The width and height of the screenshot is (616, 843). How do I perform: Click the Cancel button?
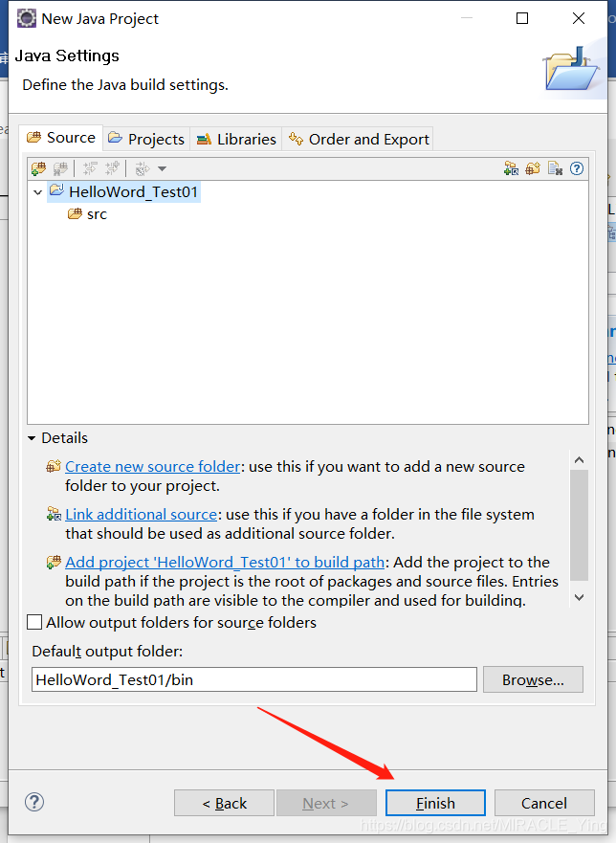(544, 803)
